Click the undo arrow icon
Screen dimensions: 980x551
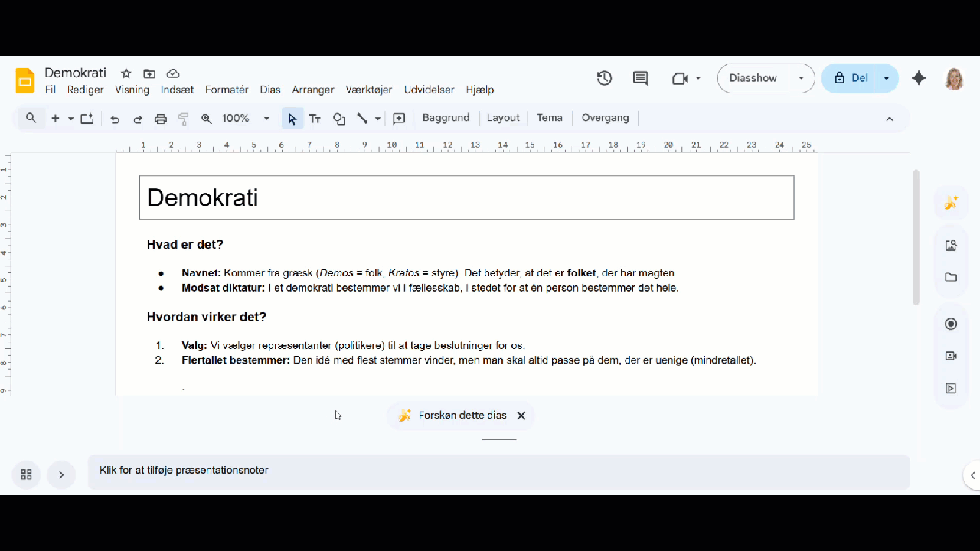click(115, 119)
